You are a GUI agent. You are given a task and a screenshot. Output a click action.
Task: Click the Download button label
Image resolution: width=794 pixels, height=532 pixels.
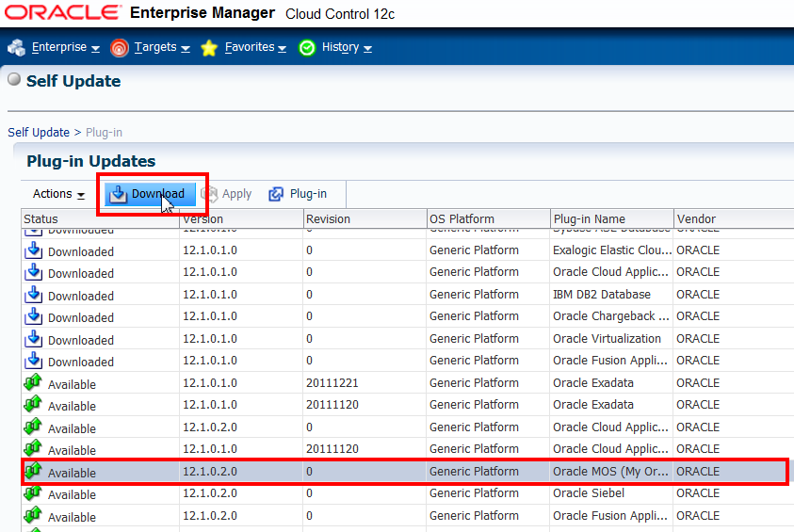pos(158,194)
